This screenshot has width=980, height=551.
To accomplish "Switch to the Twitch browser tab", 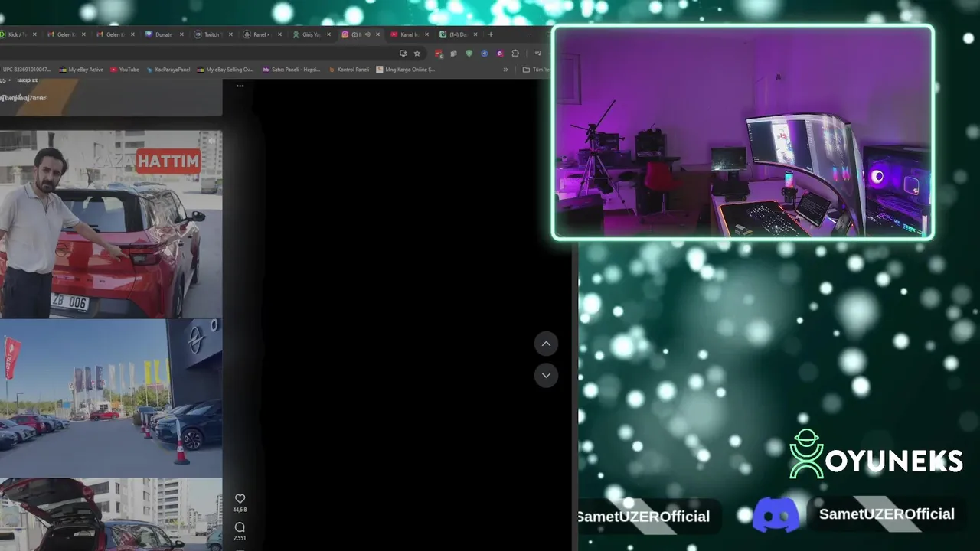I will click(x=212, y=34).
